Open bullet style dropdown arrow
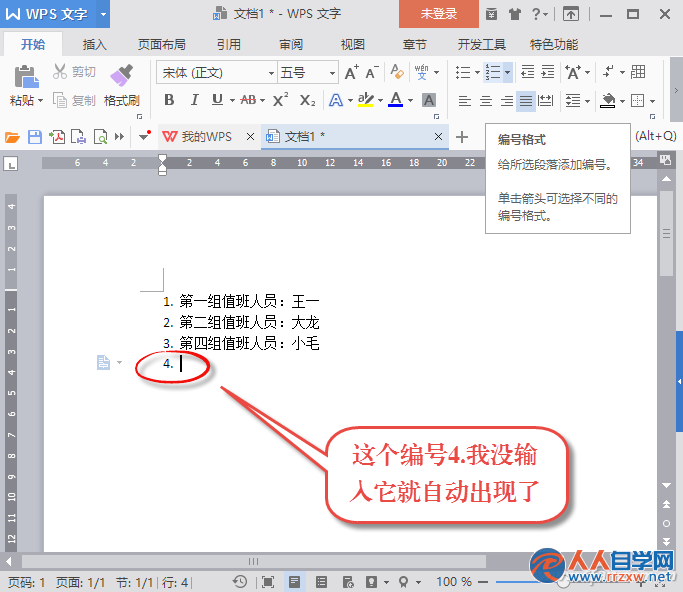 477,72
